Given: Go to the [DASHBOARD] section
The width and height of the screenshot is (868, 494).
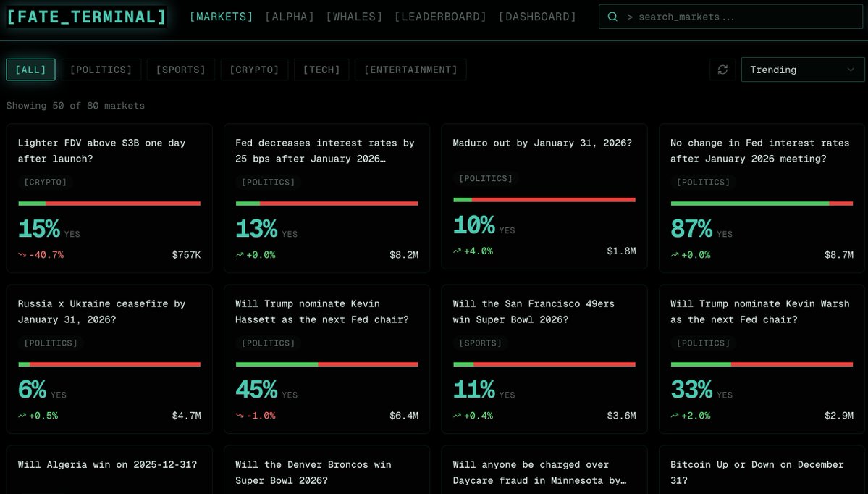Looking at the screenshot, I should click(537, 16).
